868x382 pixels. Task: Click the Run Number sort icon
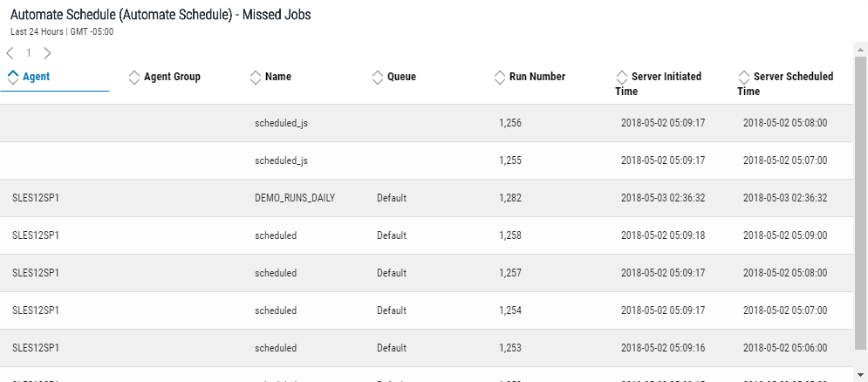(500, 77)
